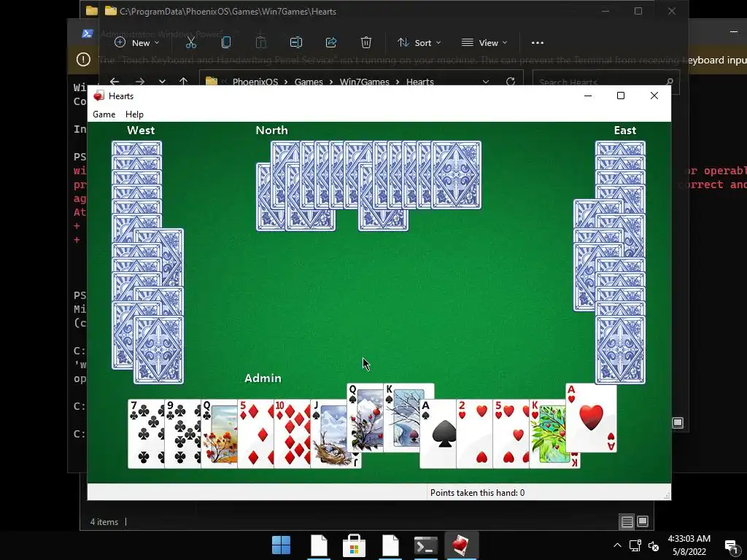Click the Back arrow in File Explorer
This screenshot has width=747, height=560.
tap(115, 82)
